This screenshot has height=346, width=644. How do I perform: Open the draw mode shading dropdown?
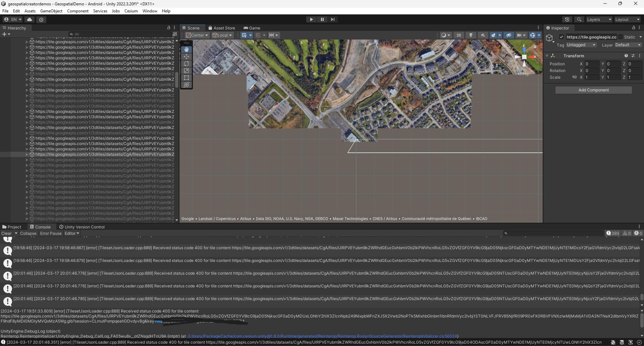pyautogui.click(x=445, y=35)
